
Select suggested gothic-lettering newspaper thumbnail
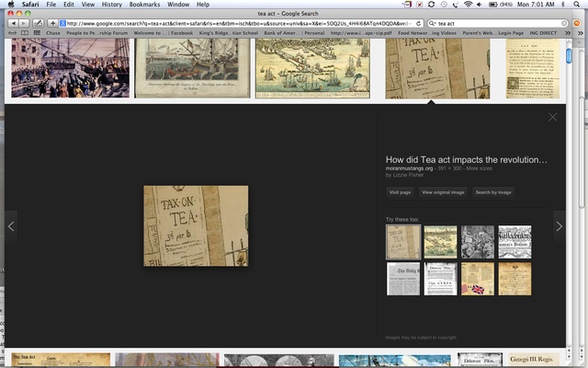click(514, 242)
